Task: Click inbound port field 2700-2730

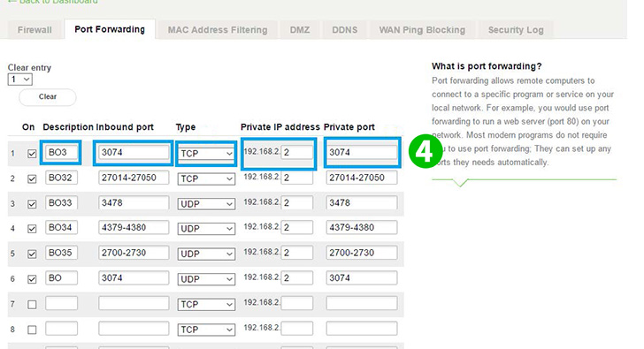Action: pyautogui.click(x=134, y=253)
